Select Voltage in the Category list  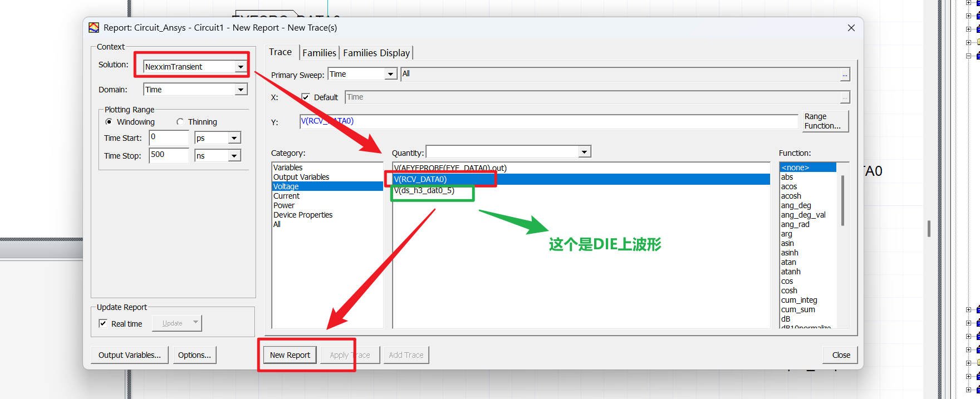click(x=327, y=186)
